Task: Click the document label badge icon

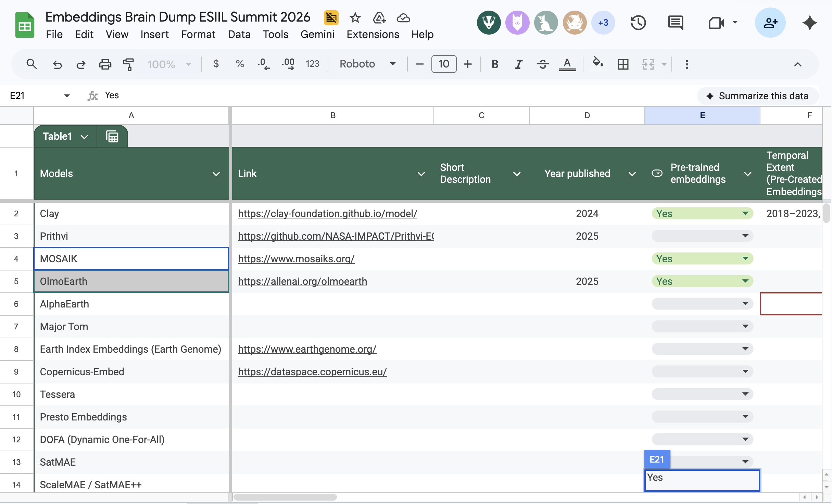Action: [331, 18]
